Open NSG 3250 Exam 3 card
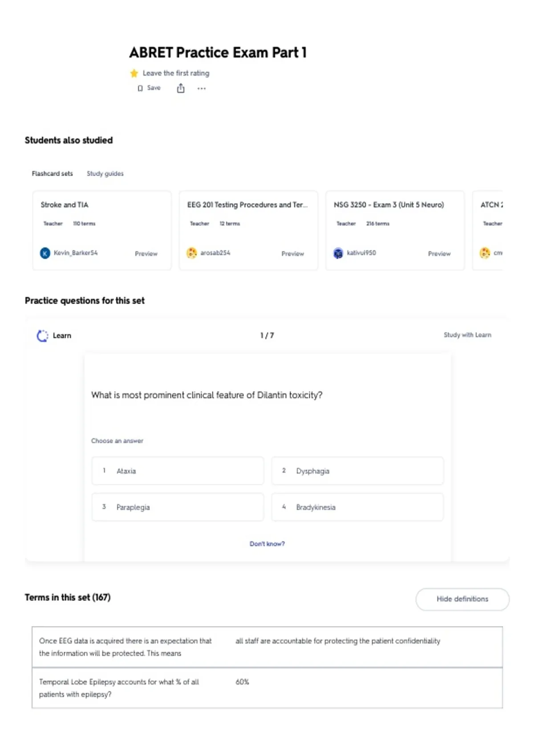 point(395,230)
